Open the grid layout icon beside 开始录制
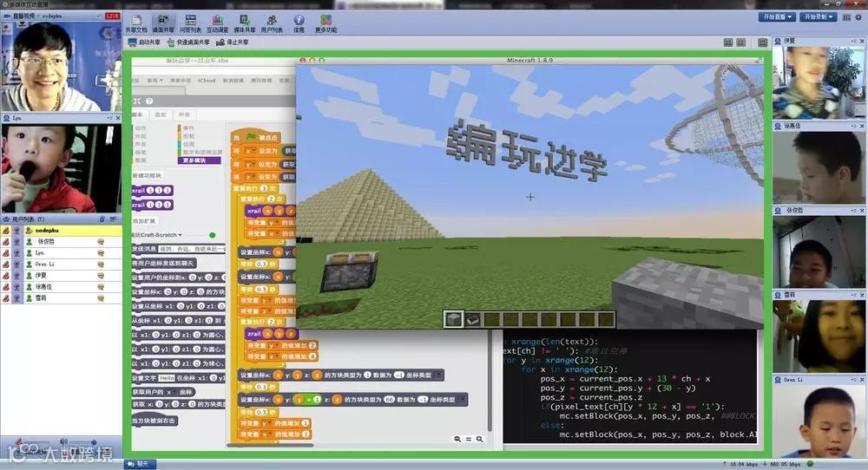 (x=846, y=17)
